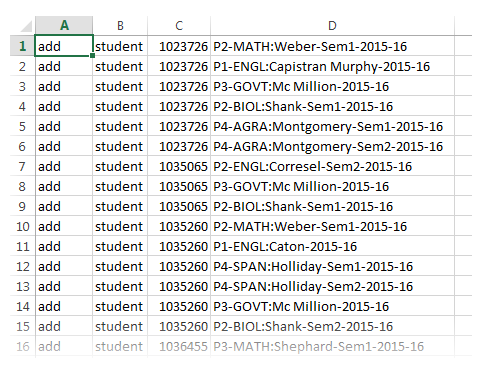Click add cell in row 11
Viewport: 482px width, 368px height.
click(64, 246)
